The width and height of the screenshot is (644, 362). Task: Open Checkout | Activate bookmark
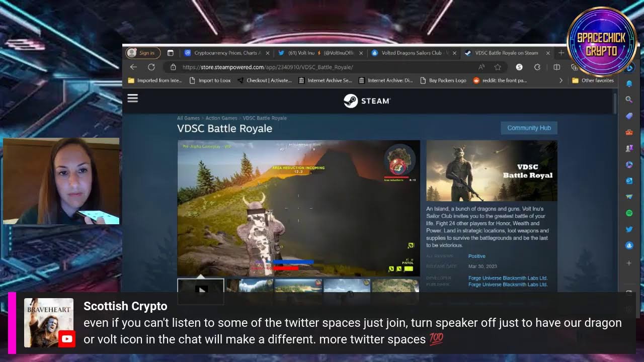point(264,80)
